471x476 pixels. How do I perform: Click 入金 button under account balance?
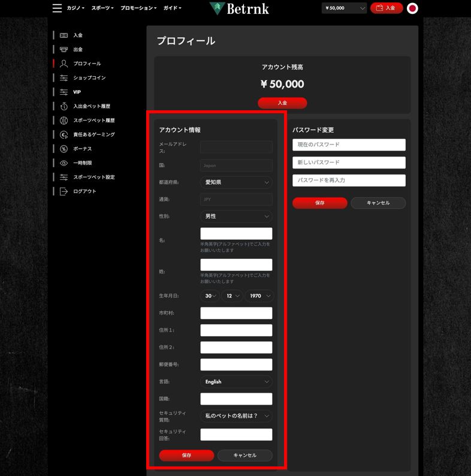tap(282, 103)
